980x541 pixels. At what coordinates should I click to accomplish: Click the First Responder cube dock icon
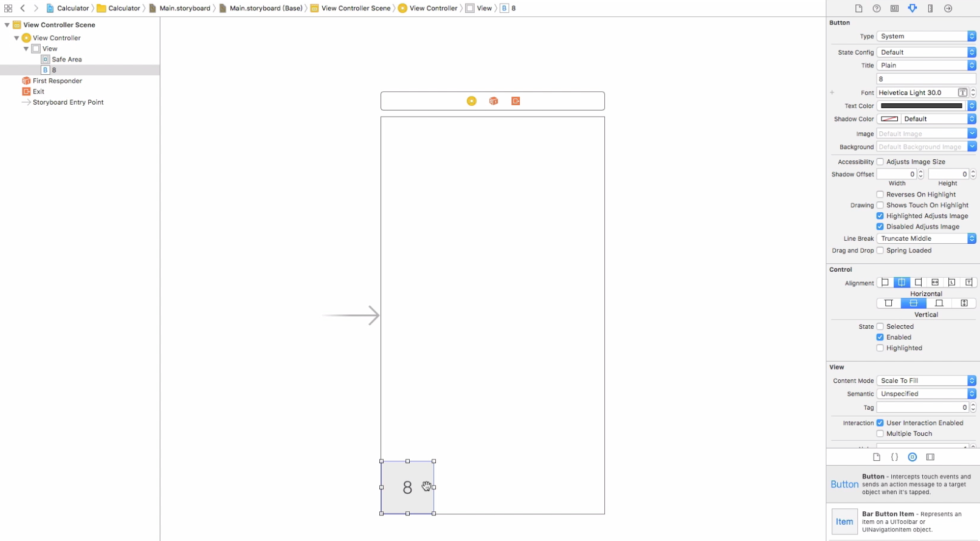tap(494, 101)
